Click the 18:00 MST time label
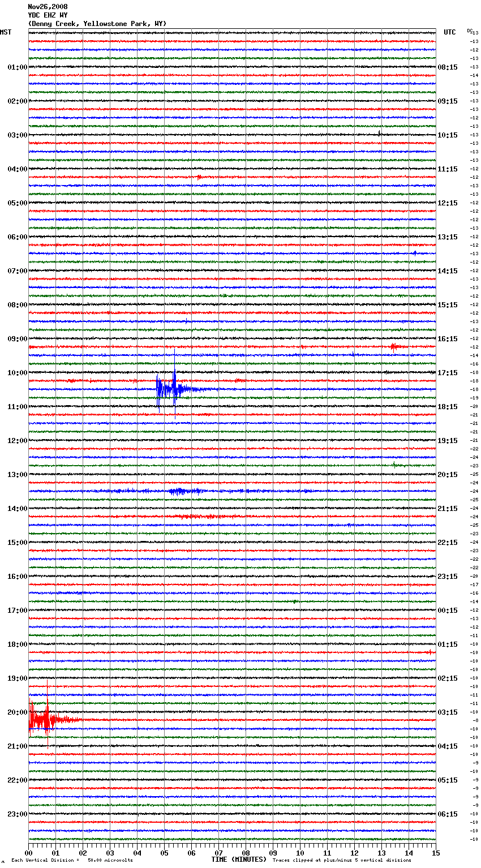This screenshot has height=868, width=481. point(17,644)
